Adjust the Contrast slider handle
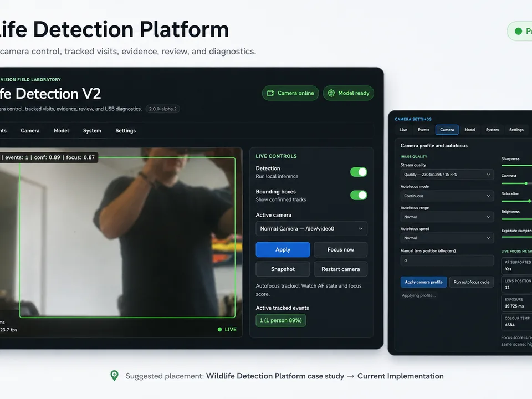532x399 pixels. (526, 183)
